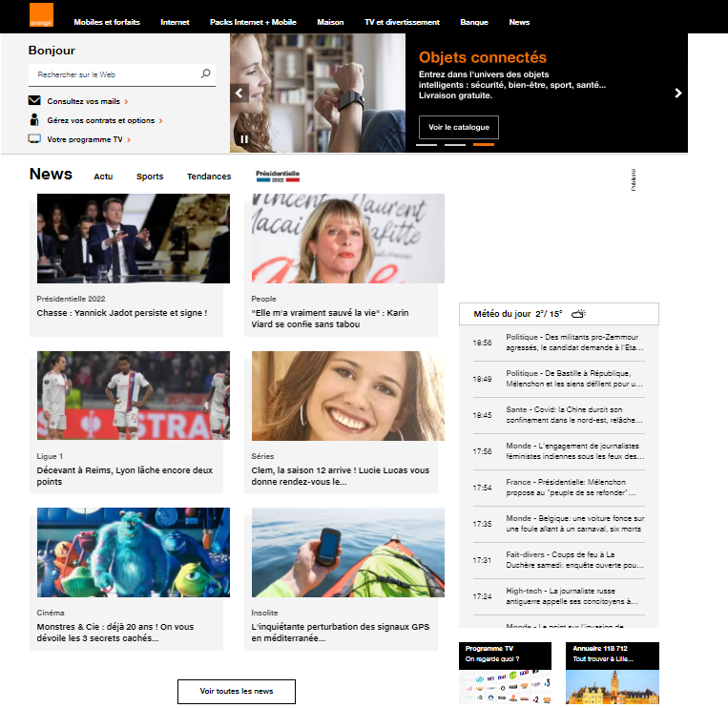Image resolution: width=728 pixels, height=708 pixels.
Task: Open 17:24 journaliste russe news item
Action: [x=558, y=596]
